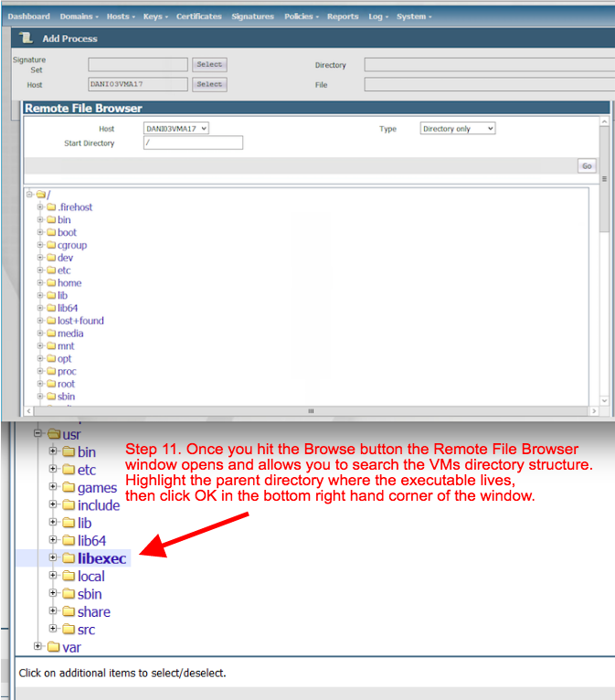Click the root folder icon at tree top
Screen dimensions: 615x700
[40, 195]
